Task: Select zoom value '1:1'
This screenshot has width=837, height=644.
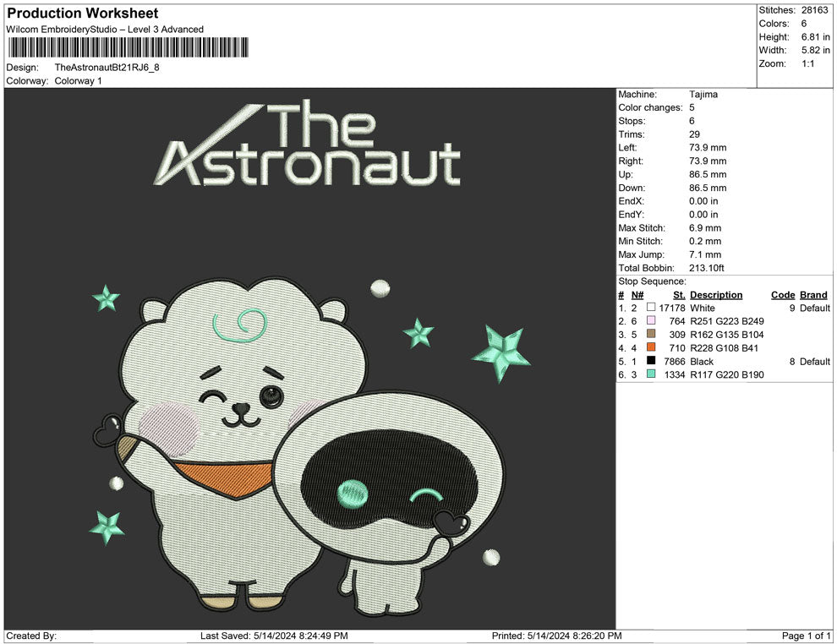Action: (807, 63)
